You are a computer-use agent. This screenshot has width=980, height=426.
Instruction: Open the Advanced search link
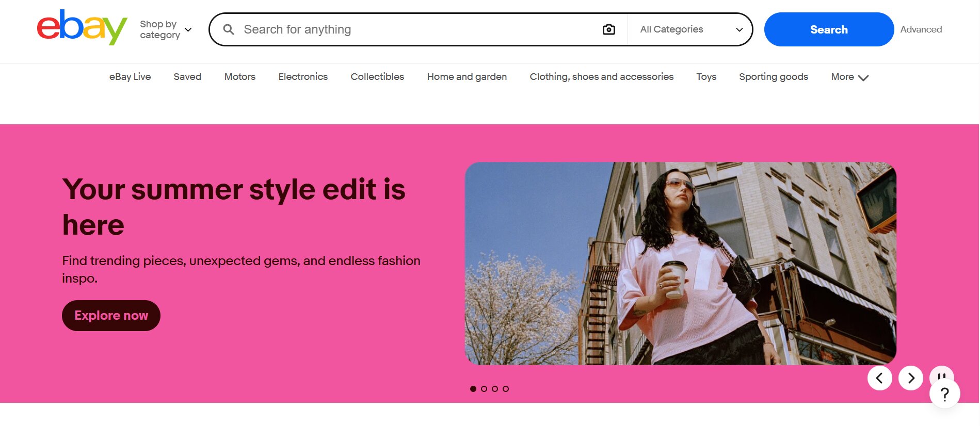click(921, 29)
